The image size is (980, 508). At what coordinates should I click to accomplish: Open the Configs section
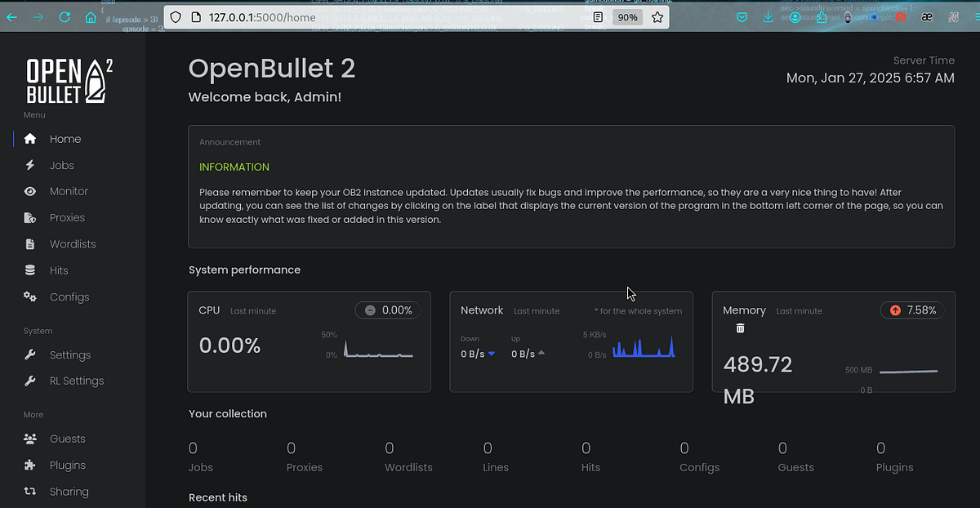click(69, 296)
